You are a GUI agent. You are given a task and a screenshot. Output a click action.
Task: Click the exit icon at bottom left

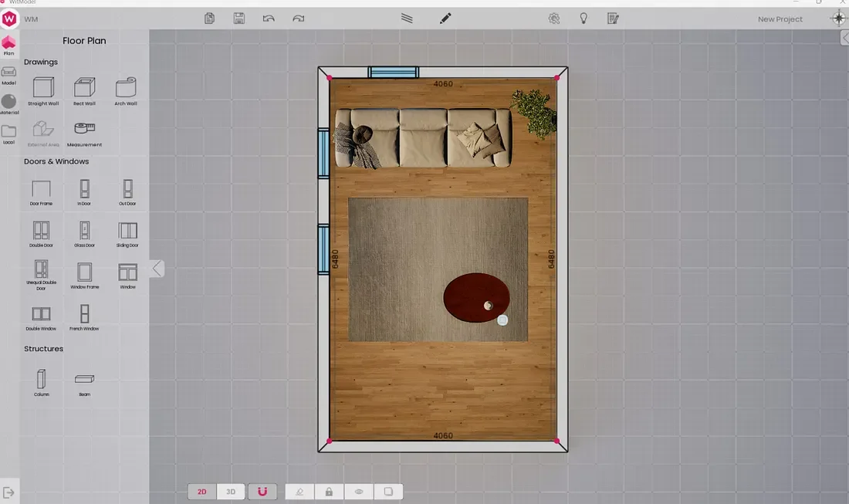click(8, 492)
